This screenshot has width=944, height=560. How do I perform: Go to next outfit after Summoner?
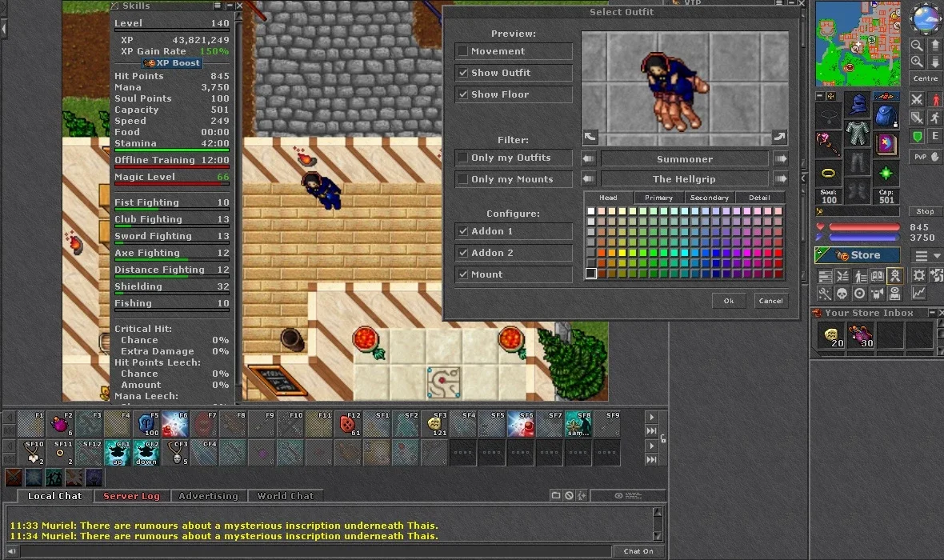780,159
